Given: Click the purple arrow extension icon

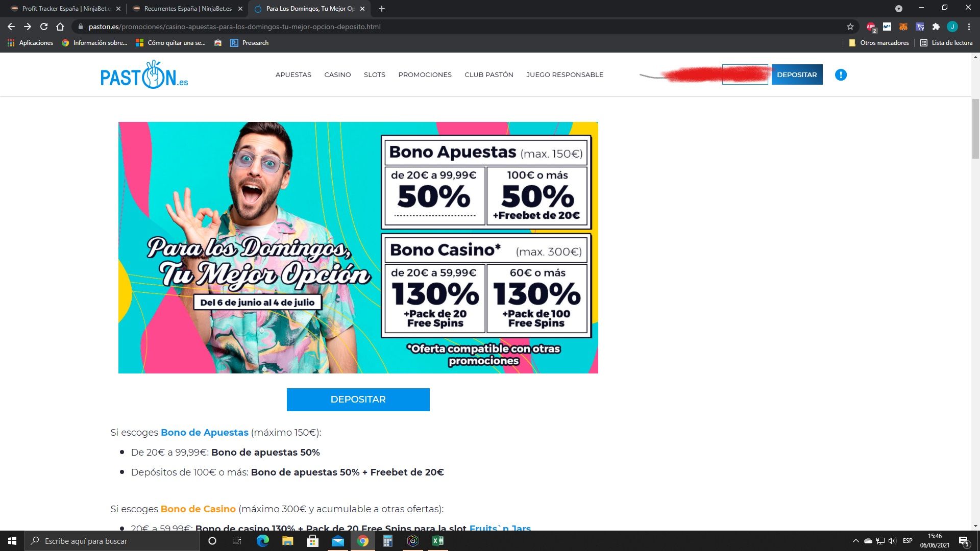Looking at the screenshot, I should (920, 27).
